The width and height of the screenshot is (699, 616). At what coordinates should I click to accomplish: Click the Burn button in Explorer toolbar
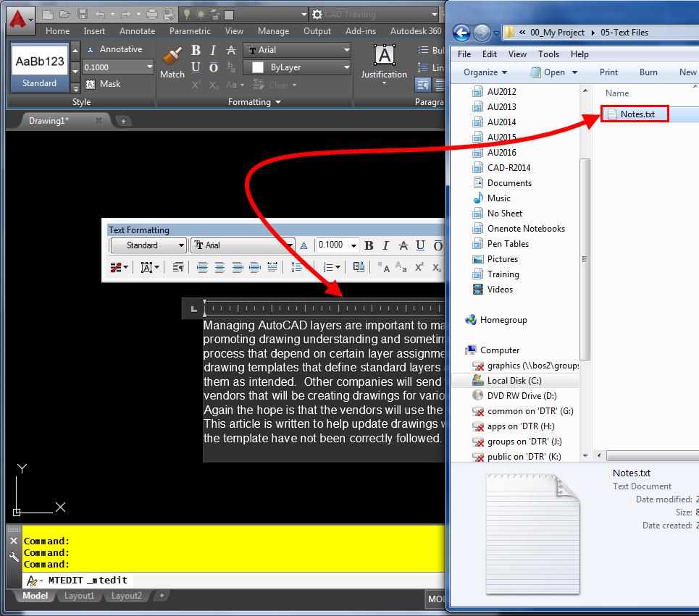coord(648,72)
